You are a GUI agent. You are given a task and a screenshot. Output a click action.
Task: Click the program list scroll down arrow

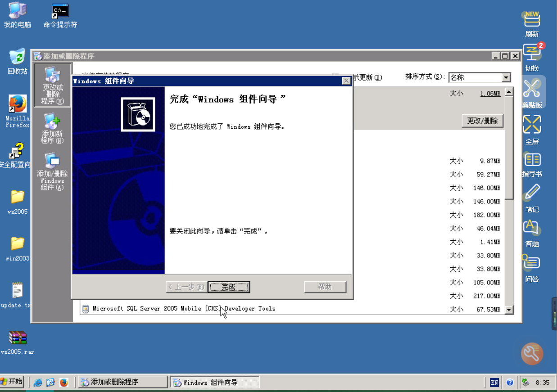tap(509, 310)
